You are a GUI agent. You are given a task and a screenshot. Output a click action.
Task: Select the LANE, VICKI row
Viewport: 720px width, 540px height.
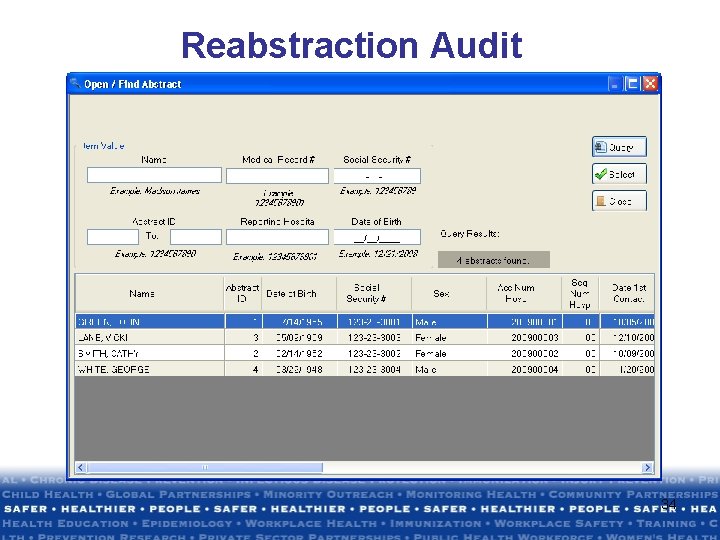365,338
